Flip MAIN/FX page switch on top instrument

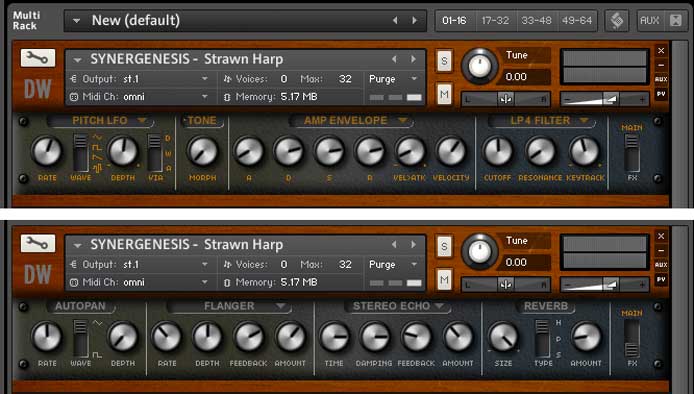[632, 153]
